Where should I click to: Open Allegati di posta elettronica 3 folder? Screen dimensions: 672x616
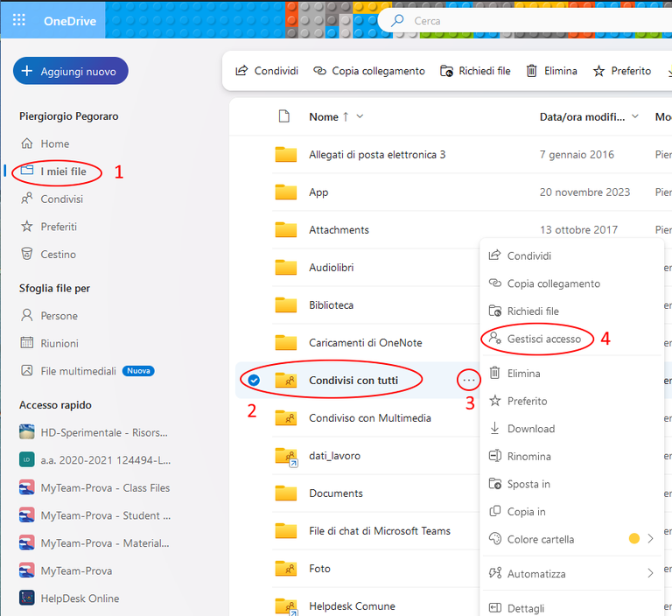[x=377, y=155]
